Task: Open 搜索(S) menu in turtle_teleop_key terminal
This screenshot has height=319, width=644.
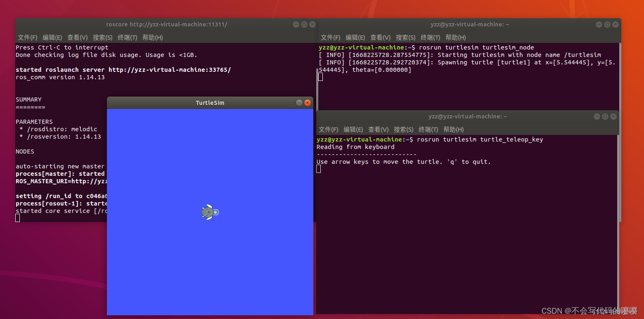Action: [x=404, y=130]
